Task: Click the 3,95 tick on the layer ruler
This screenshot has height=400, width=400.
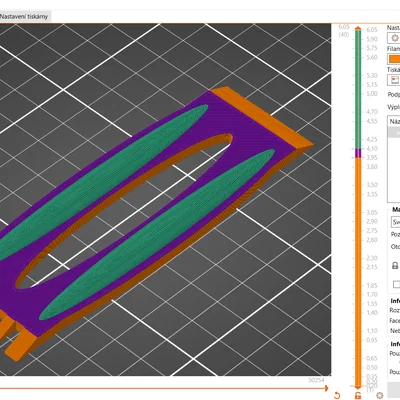Action: coord(372,157)
